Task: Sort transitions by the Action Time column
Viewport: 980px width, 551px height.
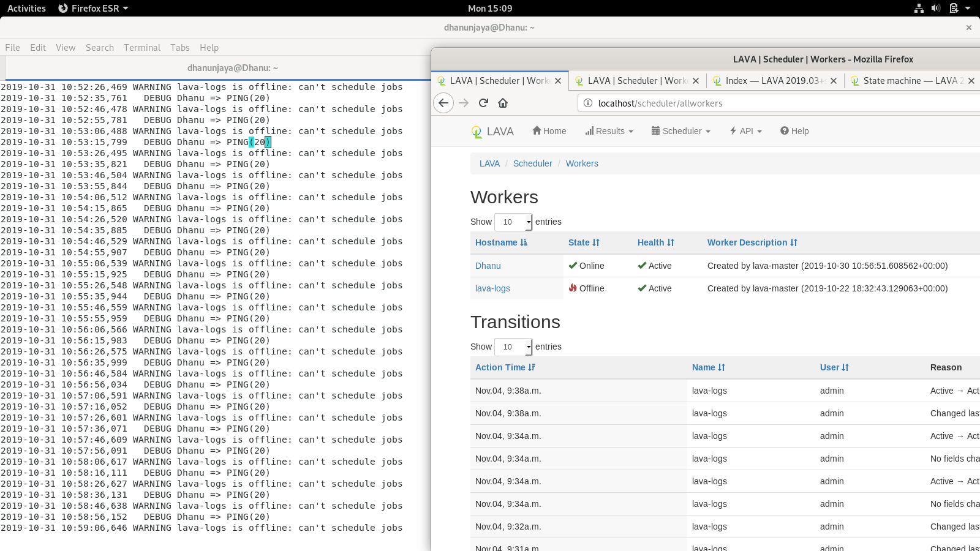Action: coord(505,367)
